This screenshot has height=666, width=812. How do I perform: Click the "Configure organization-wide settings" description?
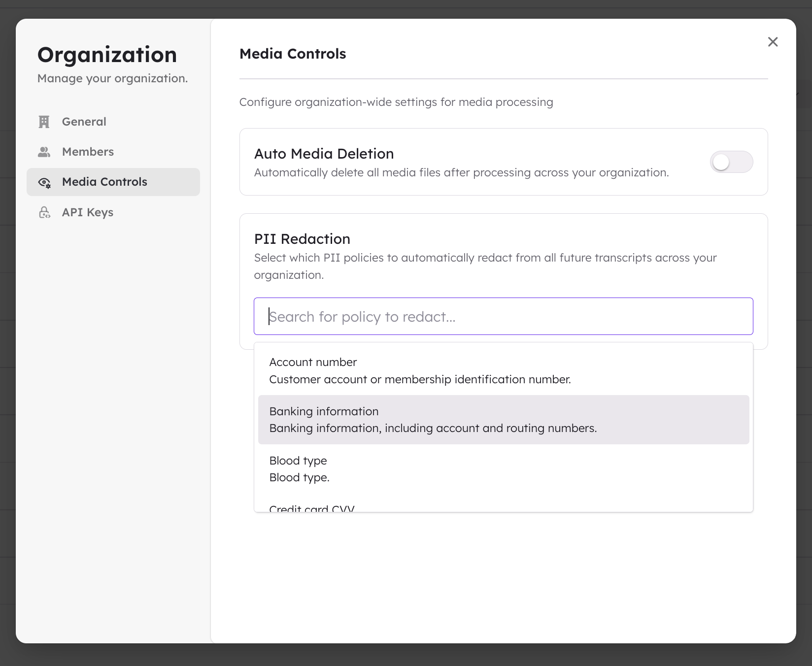coord(396,102)
